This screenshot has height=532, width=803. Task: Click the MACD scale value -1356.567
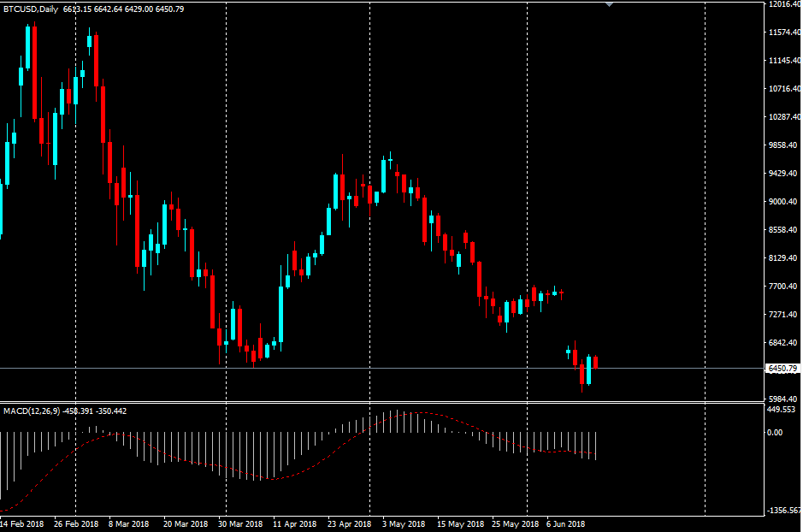click(784, 511)
